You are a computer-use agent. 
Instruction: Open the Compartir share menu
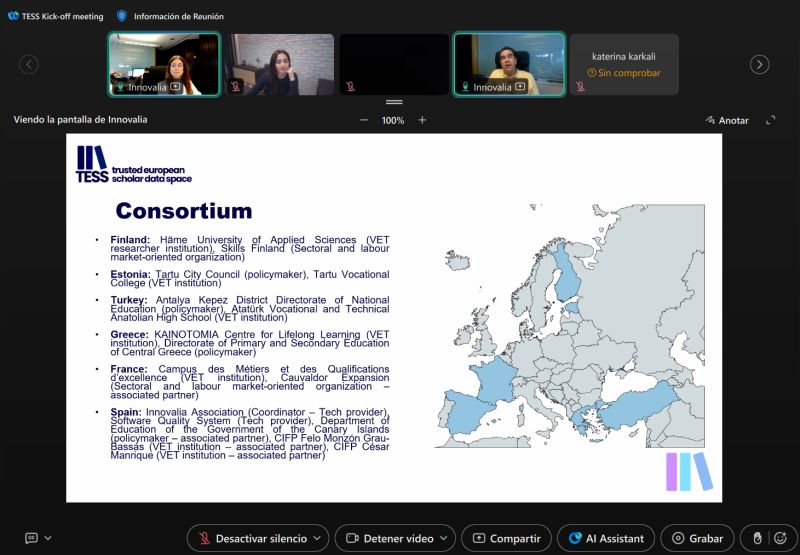coord(506,538)
